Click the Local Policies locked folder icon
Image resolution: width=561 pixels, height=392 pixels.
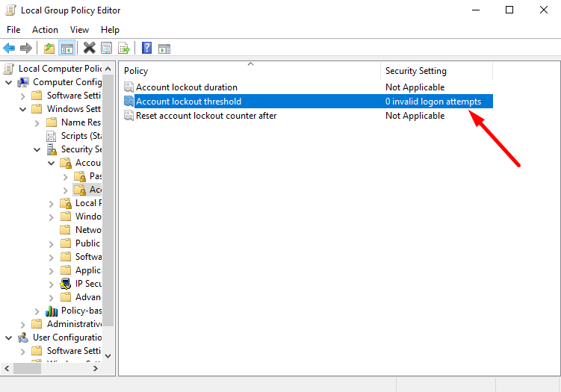pyautogui.click(x=66, y=203)
